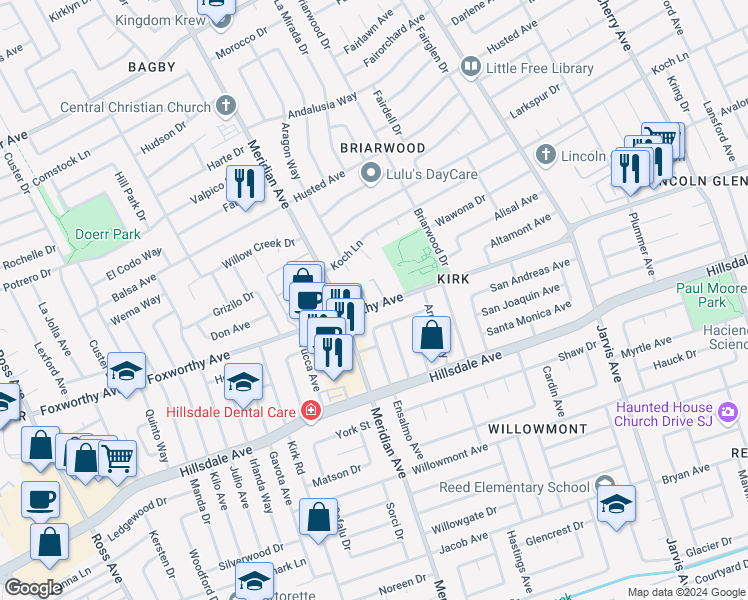
Task: Select the Haunted House Church Drive camera pin
Action: (x=728, y=412)
